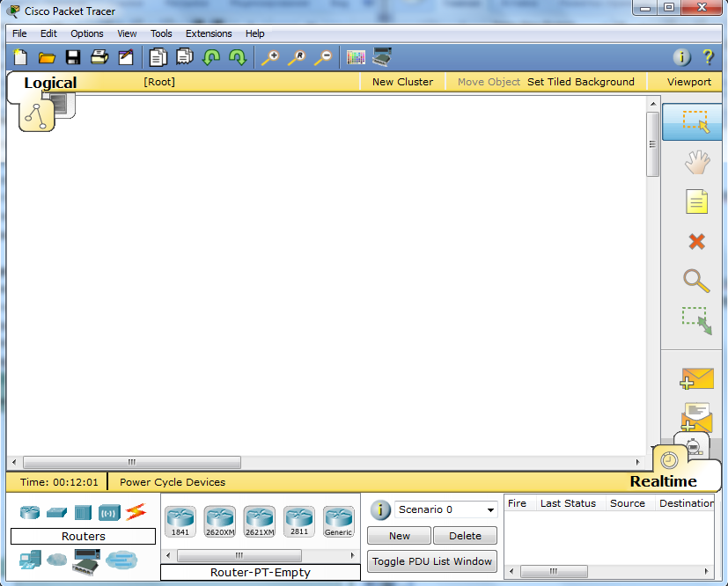Choose the red X Delete tool
728x586 pixels.
(x=697, y=241)
